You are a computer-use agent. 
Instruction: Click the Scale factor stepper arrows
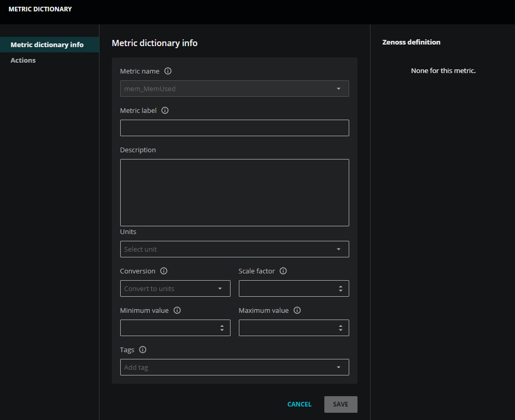[340, 288]
